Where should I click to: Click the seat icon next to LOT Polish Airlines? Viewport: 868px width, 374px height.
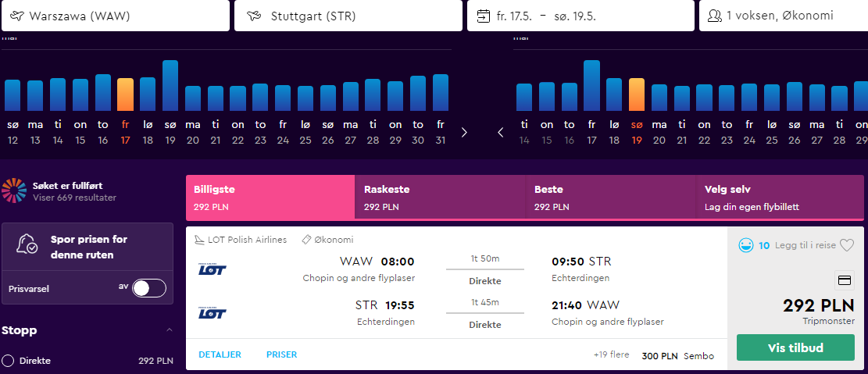pos(200,240)
